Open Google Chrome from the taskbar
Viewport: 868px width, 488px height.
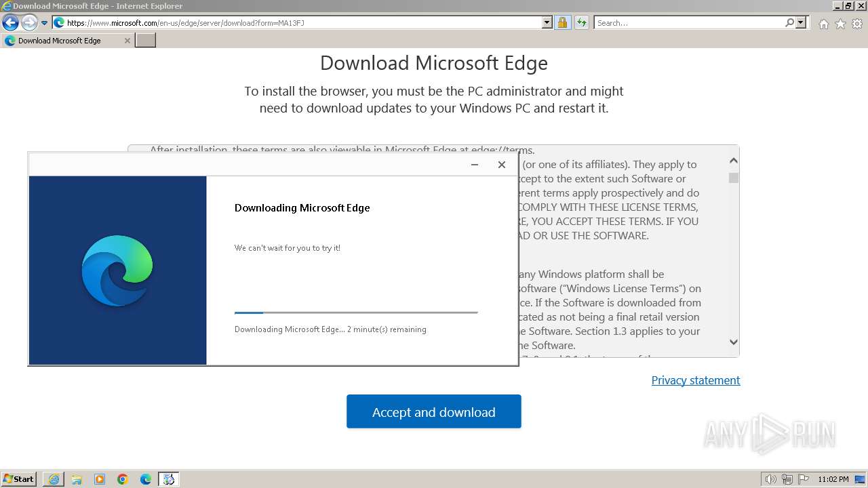[123, 479]
